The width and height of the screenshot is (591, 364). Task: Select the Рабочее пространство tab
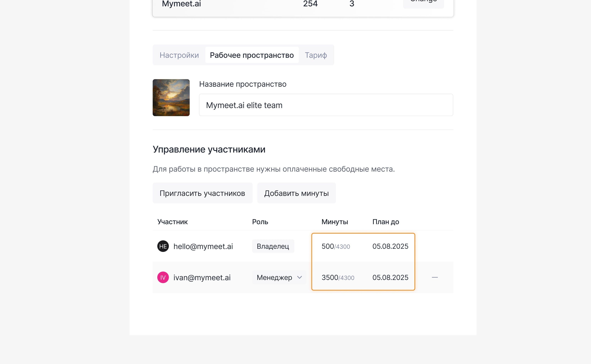[x=252, y=55]
